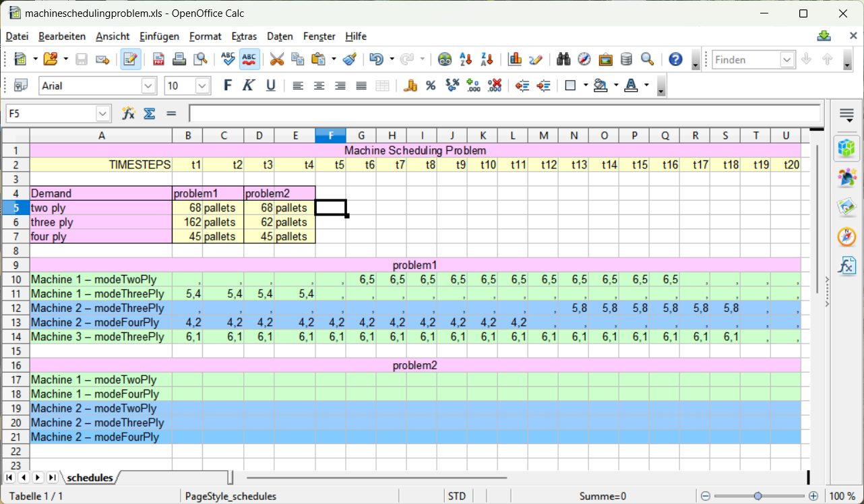Click the Sort Ascending icon
Viewport: 864px width, 504px height.
[465, 59]
